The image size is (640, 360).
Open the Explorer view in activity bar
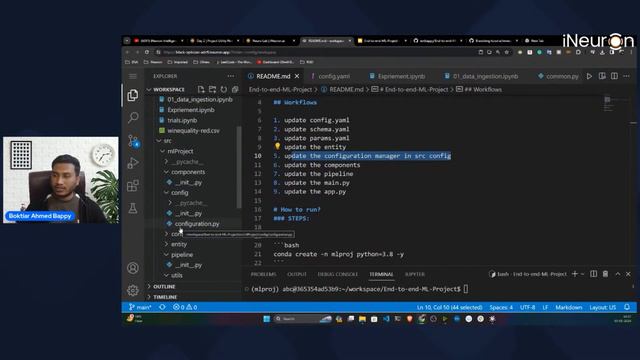coord(133,95)
